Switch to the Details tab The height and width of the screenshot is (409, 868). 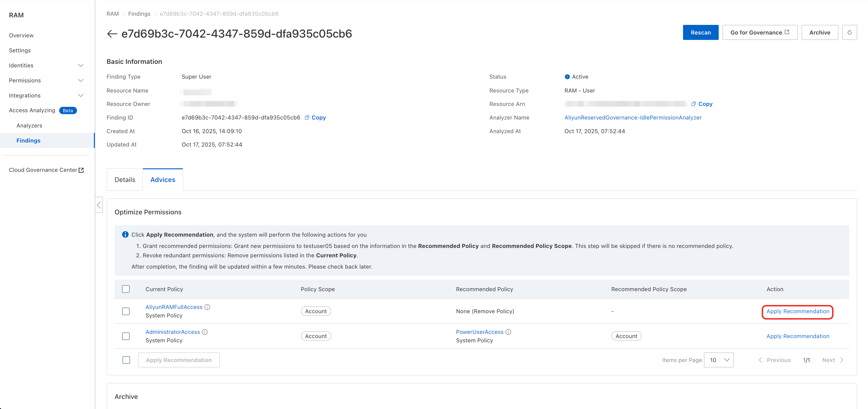pyautogui.click(x=125, y=180)
